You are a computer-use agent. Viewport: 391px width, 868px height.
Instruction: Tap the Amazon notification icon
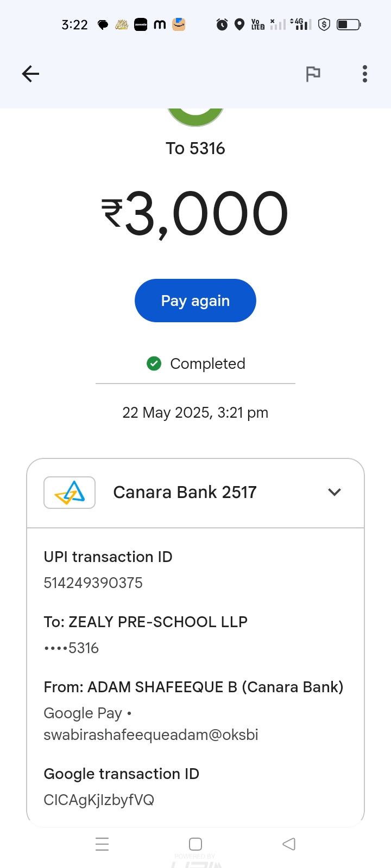click(x=179, y=24)
